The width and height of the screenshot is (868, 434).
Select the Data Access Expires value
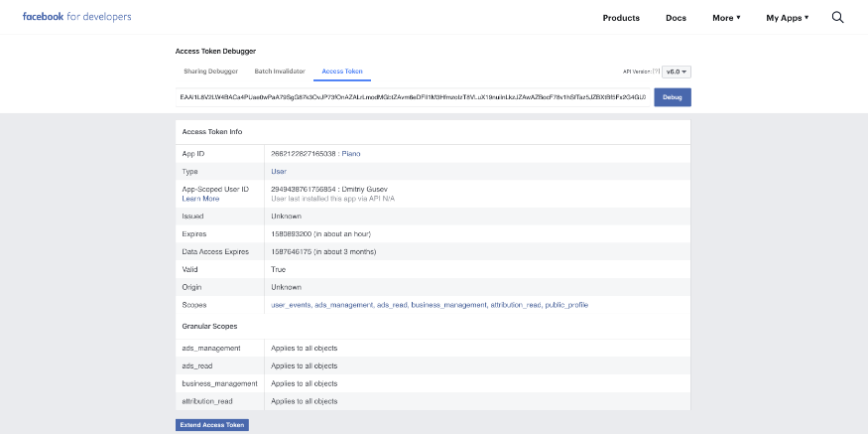[323, 251]
